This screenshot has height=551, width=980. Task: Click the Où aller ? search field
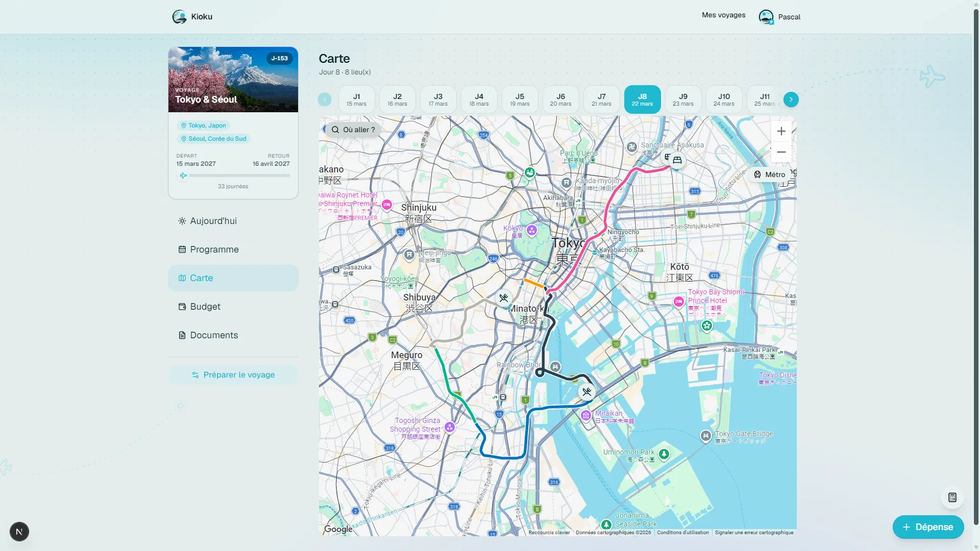pos(354,130)
